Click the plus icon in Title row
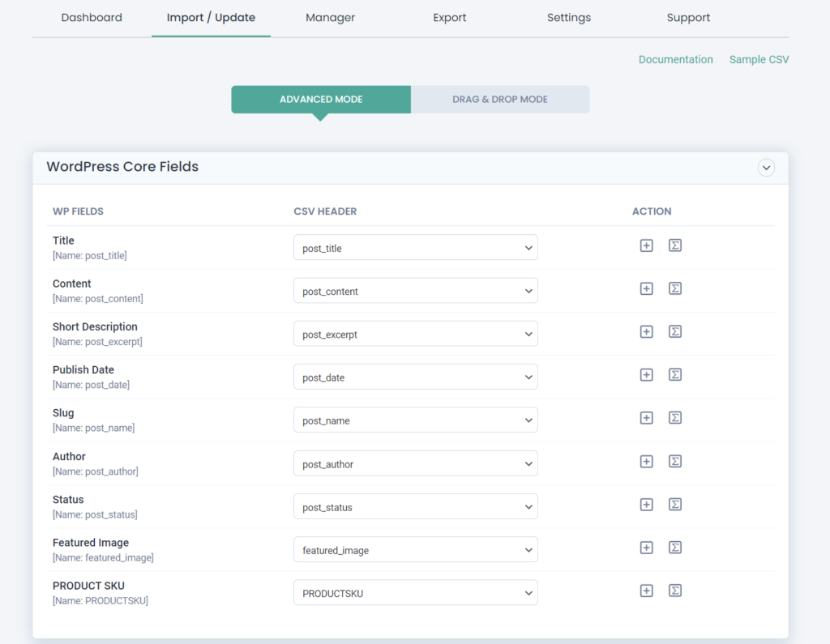The image size is (830, 644). (646, 245)
